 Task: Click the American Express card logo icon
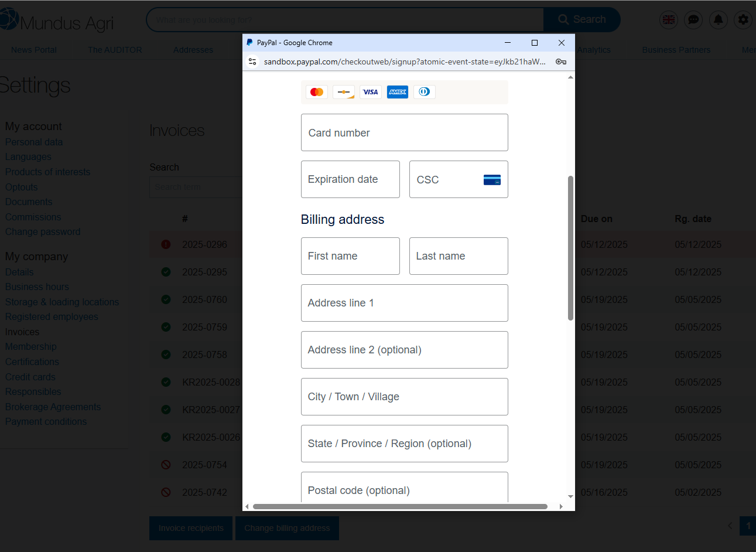pyautogui.click(x=398, y=92)
